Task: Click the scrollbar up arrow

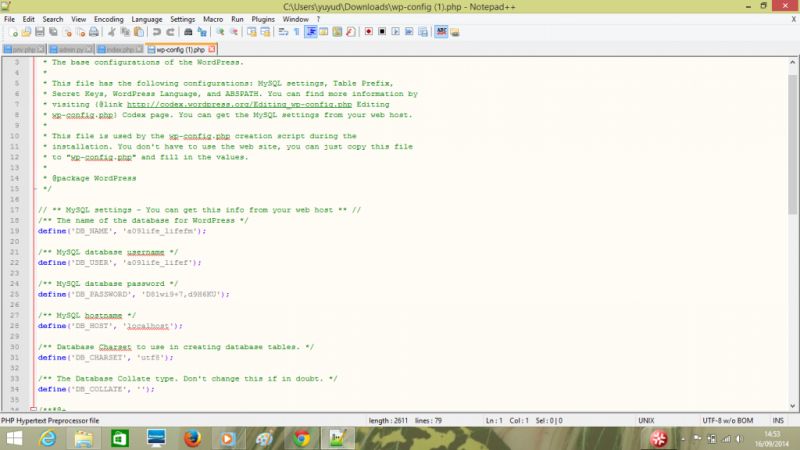Action: (x=792, y=62)
